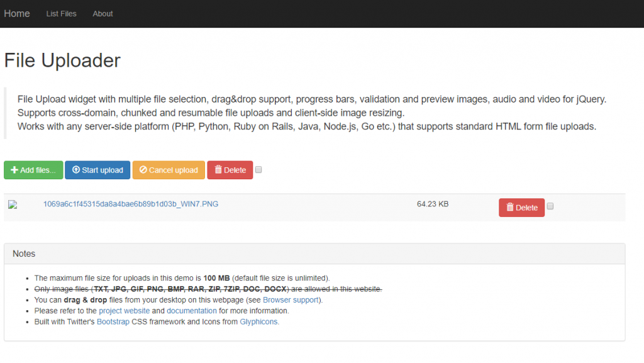
Task: Visit the project website link
Action: [x=124, y=311]
